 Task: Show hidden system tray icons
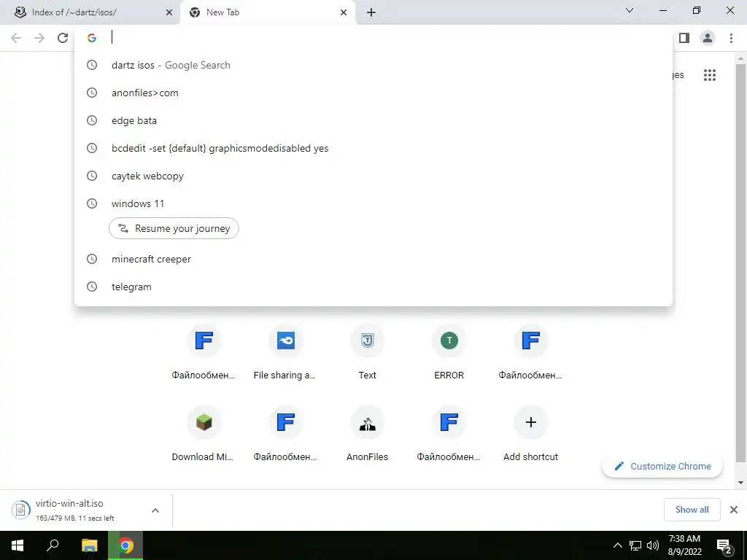617,545
